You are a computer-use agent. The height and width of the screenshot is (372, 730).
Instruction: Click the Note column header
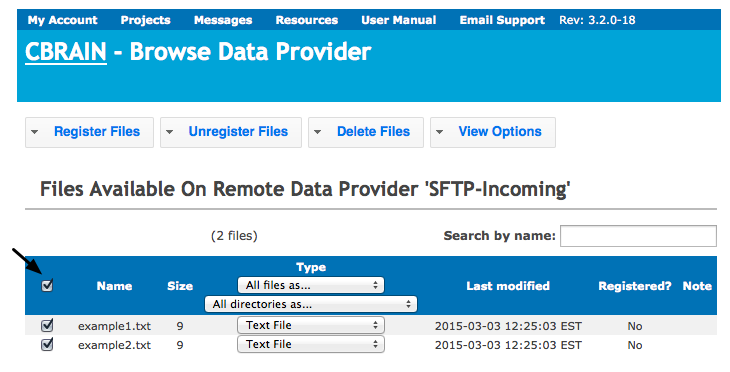tap(697, 286)
